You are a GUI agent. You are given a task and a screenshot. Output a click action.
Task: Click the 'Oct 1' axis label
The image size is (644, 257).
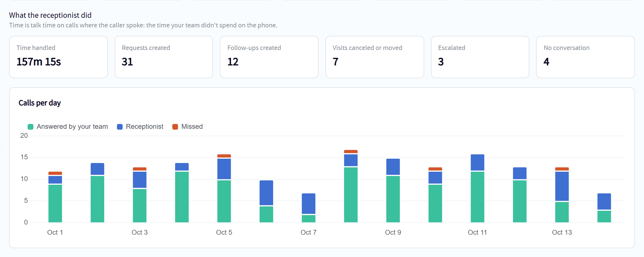click(x=55, y=232)
